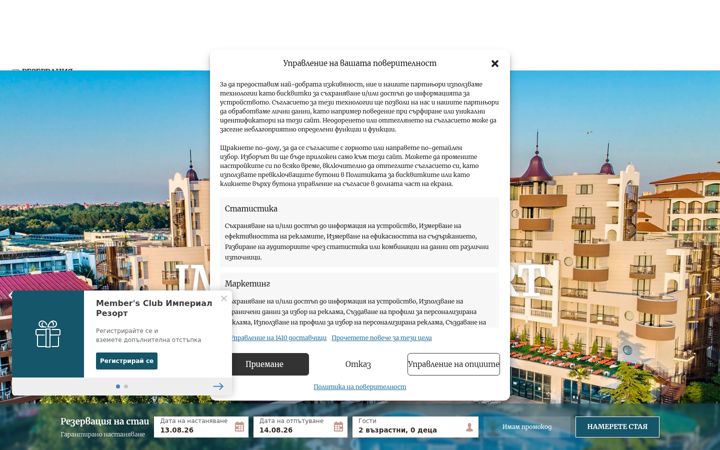Click the Управление на вашата поверителност title
Image resolution: width=720 pixels, height=450 pixels.
360,63
